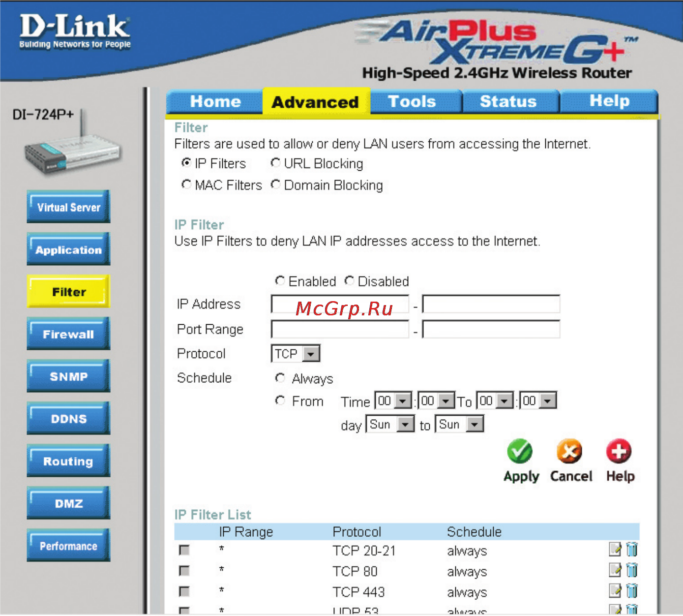The image size is (683, 616).
Task: Open the Application settings page
Action: [68, 249]
